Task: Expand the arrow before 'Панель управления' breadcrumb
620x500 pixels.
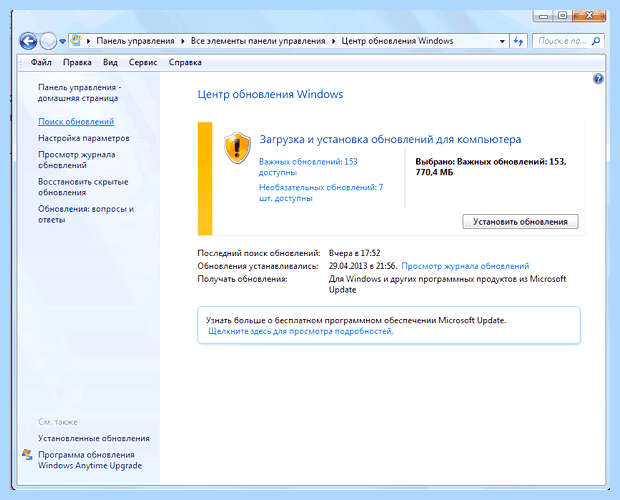Action: click(x=89, y=41)
